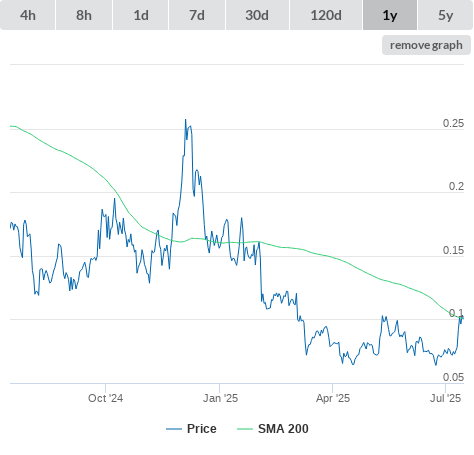Screen dimensions: 474x455
Task: Toggle the SMA 200 series in legend
Action: tap(273, 429)
